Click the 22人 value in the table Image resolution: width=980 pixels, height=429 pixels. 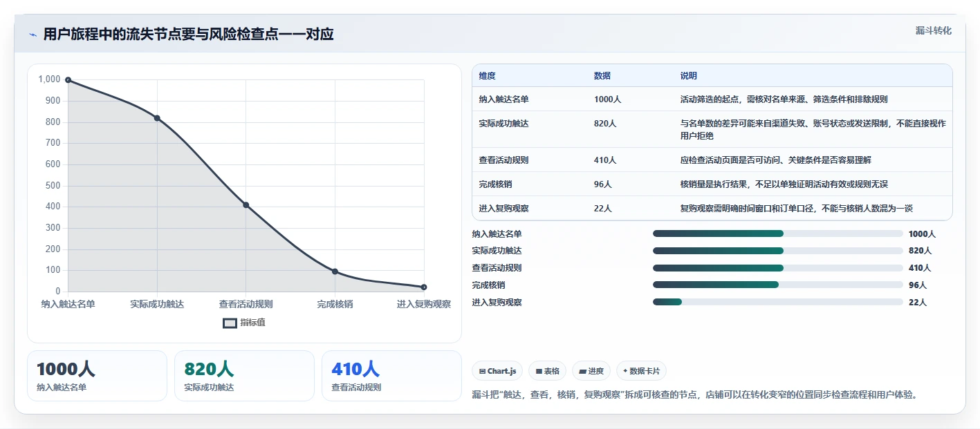tap(603, 209)
